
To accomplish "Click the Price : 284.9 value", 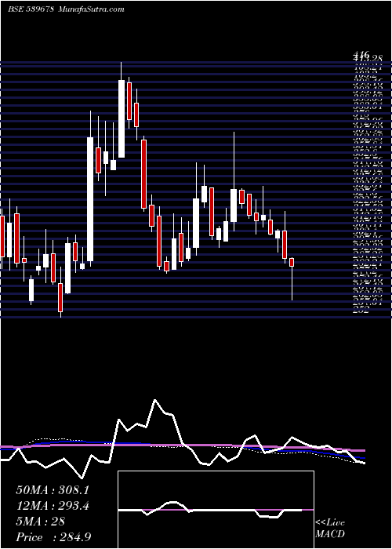I will 55,537.
